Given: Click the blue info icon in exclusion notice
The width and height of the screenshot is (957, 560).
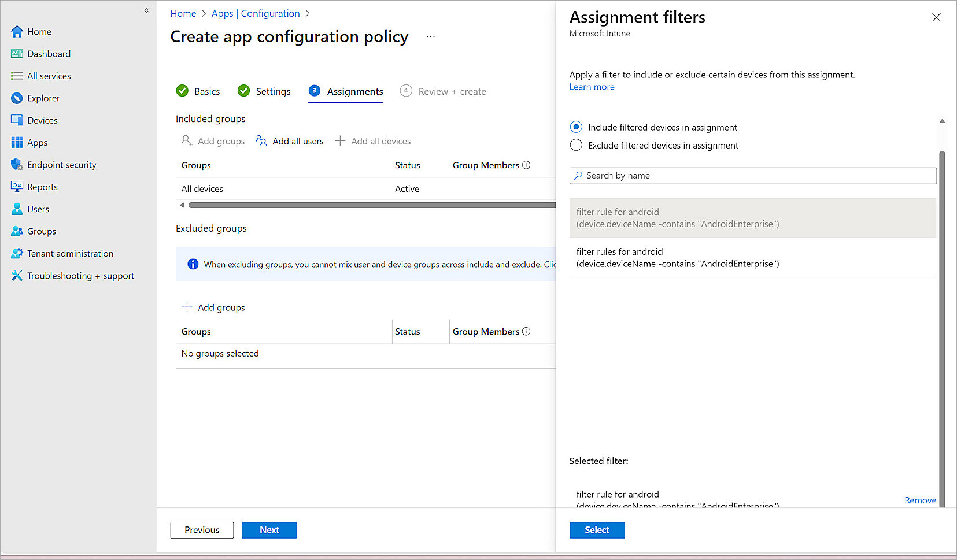Looking at the screenshot, I should click(193, 264).
